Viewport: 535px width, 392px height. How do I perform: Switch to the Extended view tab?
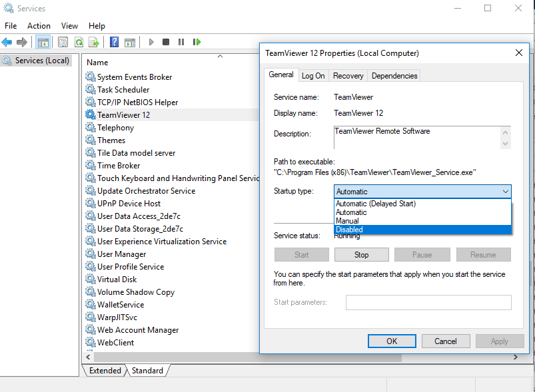click(x=105, y=371)
